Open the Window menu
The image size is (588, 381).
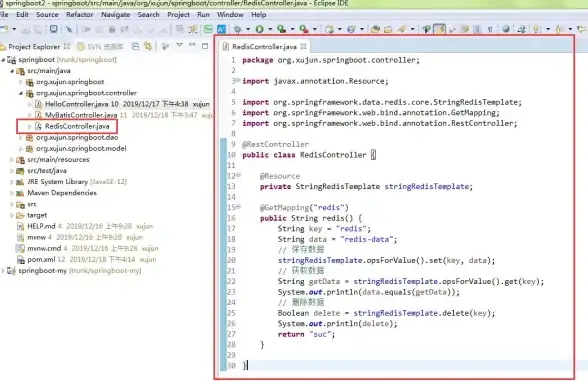coord(230,15)
